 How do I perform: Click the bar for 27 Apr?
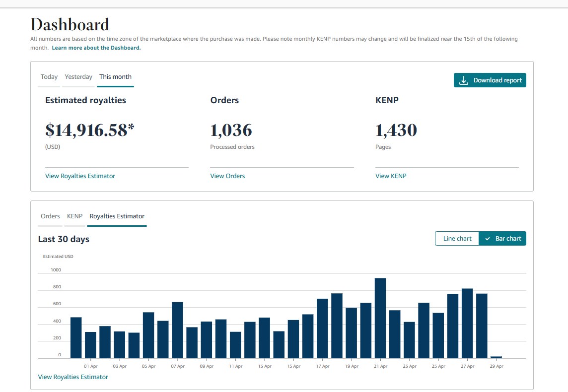click(467, 323)
